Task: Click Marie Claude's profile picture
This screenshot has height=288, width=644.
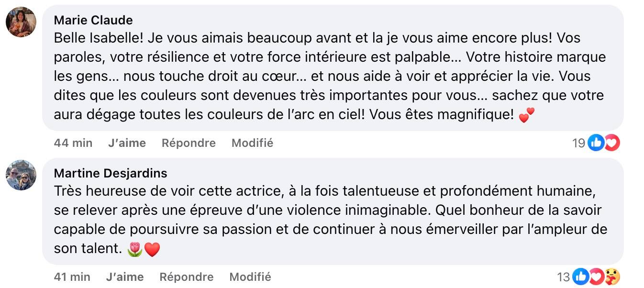Action: pos(21,20)
